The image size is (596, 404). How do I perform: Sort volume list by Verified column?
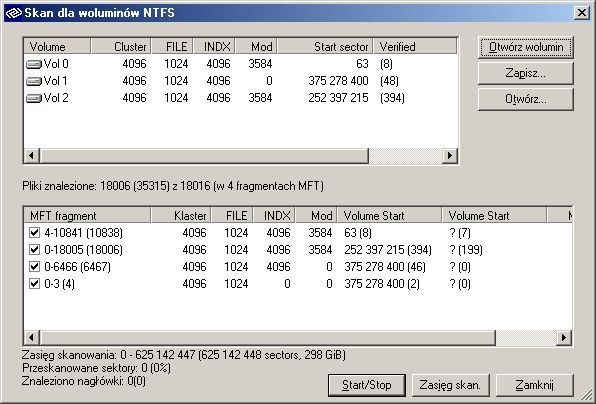[x=415, y=46]
